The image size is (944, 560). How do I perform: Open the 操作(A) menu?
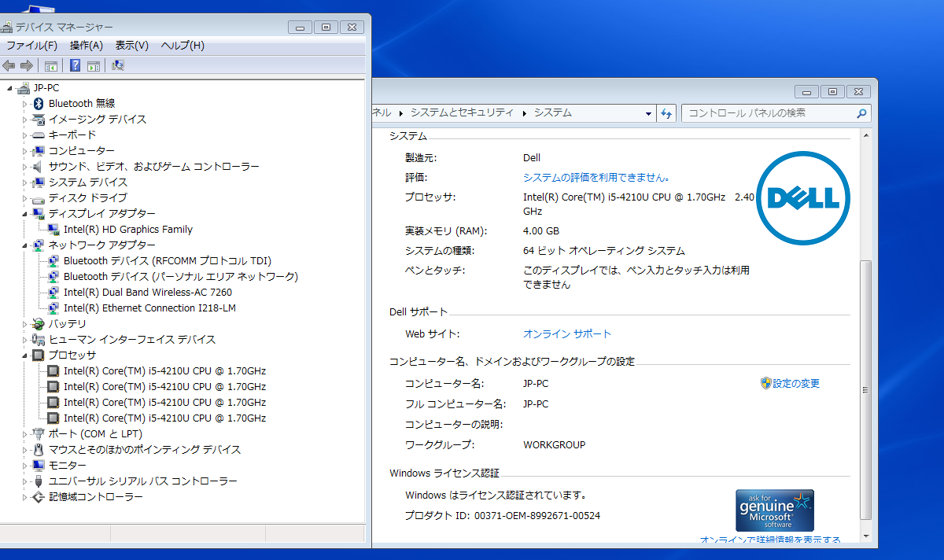[87, 46]
